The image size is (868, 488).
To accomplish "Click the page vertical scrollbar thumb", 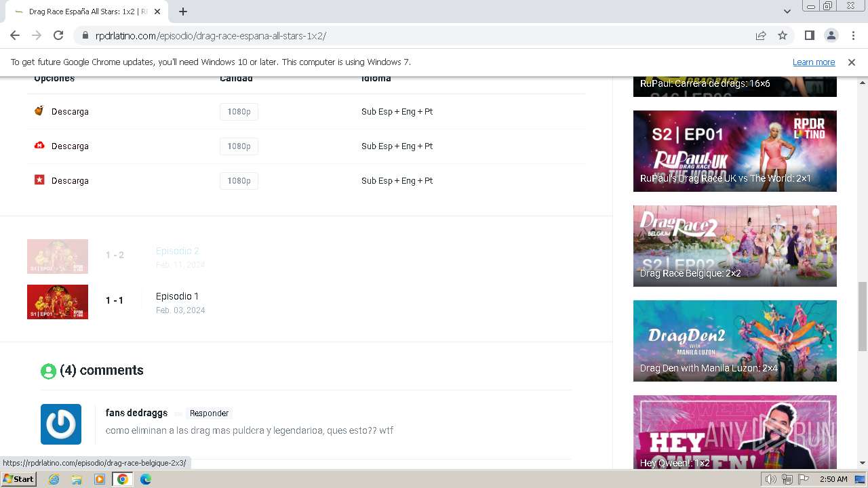I will [863, 316].
